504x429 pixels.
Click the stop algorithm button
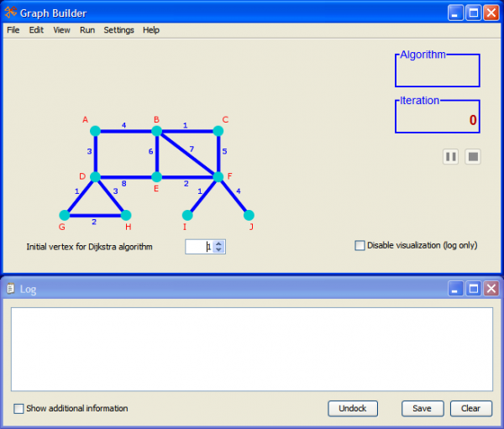point(473,157)
